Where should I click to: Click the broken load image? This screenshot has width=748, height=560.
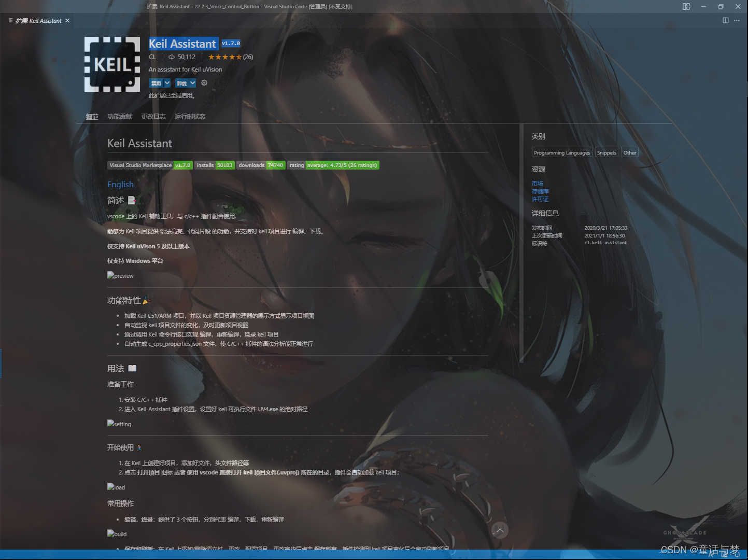tap(116, 487)
